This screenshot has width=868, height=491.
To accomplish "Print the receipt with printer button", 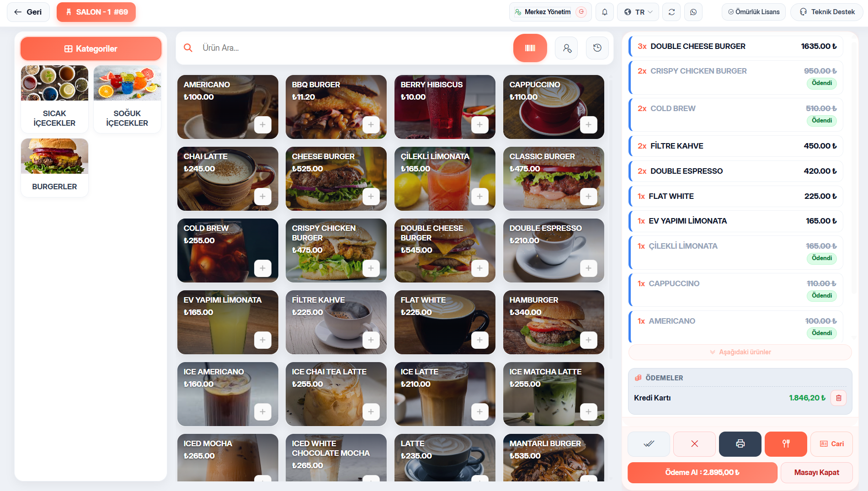I will pos(740,444).
